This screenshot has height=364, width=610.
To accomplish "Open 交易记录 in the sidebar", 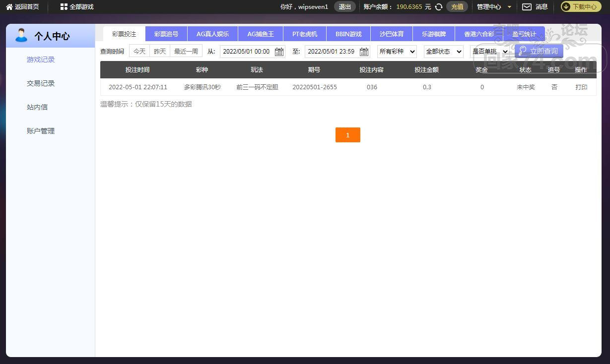I will [41, 83].
